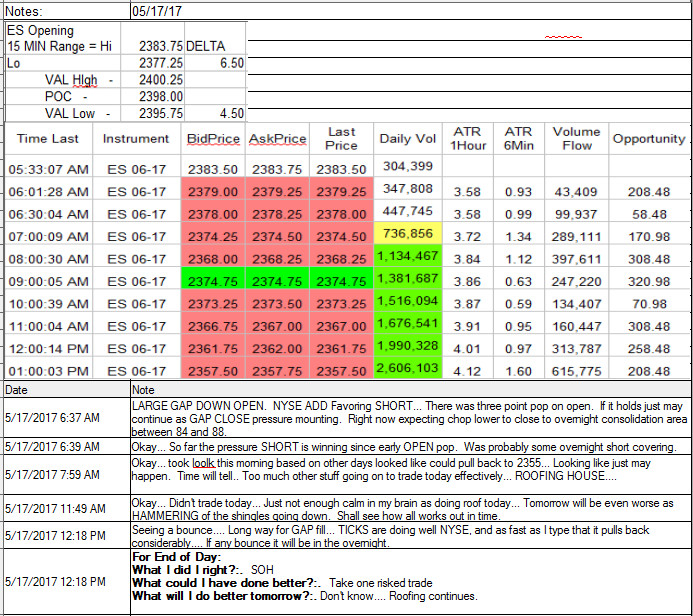Select the Opportunity column header

pyautogui.click(x=649, y=139)
